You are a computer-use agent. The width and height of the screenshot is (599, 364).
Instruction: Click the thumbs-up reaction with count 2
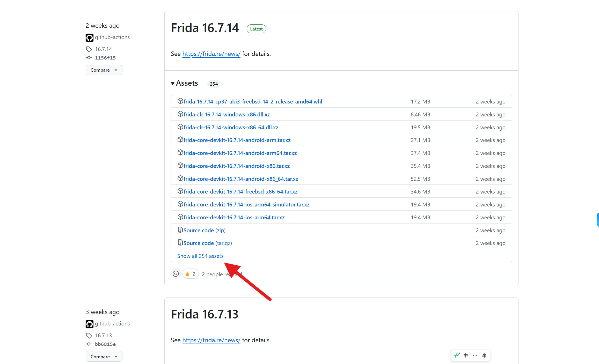[191, 274]
